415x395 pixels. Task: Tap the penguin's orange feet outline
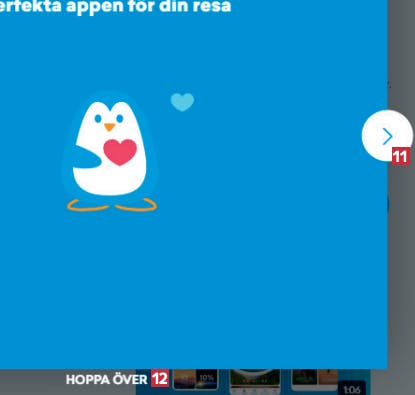[112, 205]
